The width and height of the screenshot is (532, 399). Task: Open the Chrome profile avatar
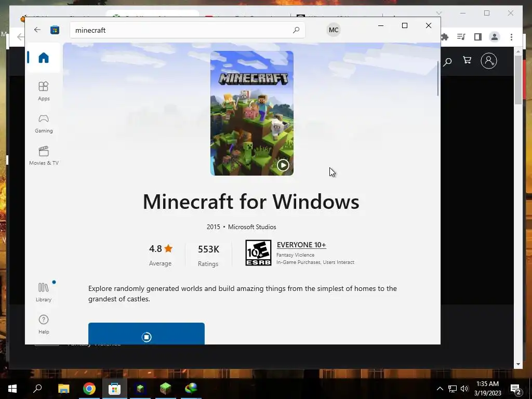click(495, 37)
